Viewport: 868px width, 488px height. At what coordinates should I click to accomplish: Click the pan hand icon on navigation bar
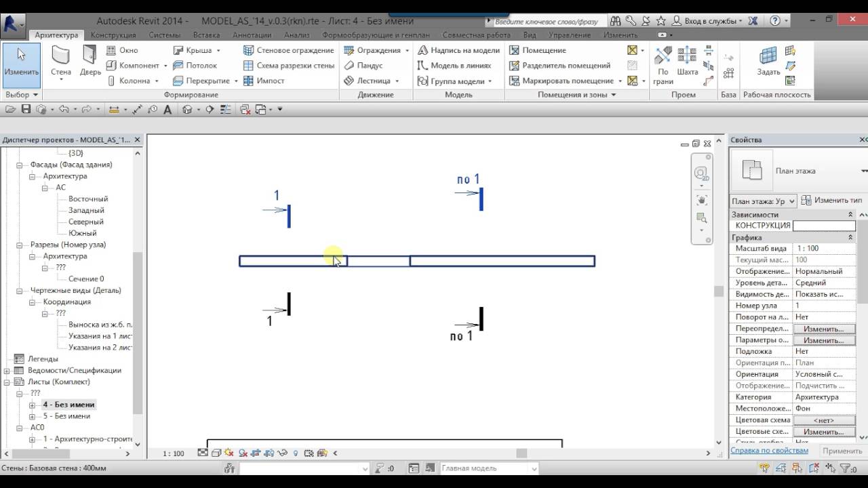pos(701,200)
